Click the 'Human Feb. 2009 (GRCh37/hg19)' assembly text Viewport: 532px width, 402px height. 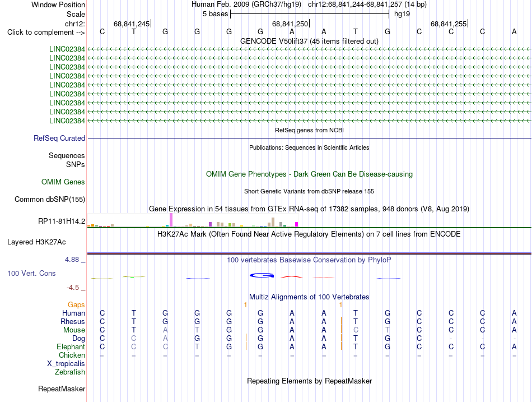(x=246, y=4)
